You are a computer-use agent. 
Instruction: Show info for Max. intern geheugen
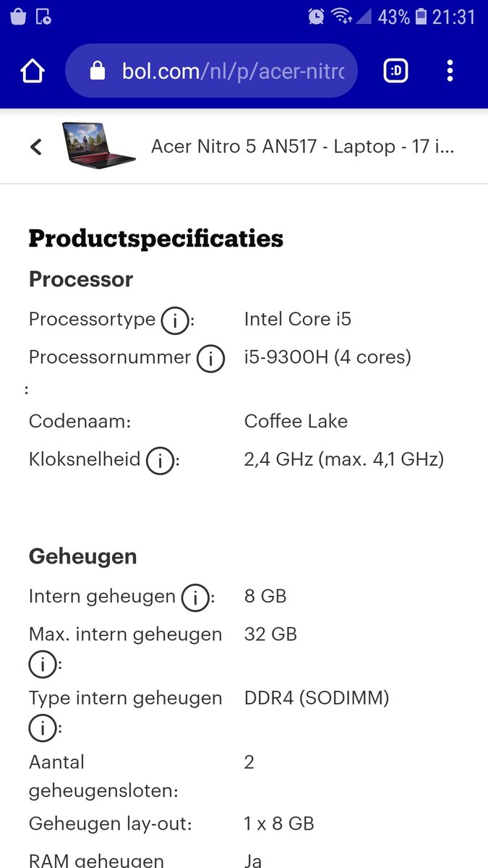43,664
